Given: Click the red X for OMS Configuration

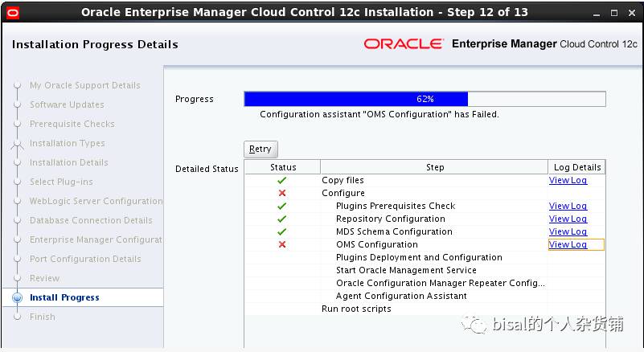Looking at the screenshot, I should 282,245.
